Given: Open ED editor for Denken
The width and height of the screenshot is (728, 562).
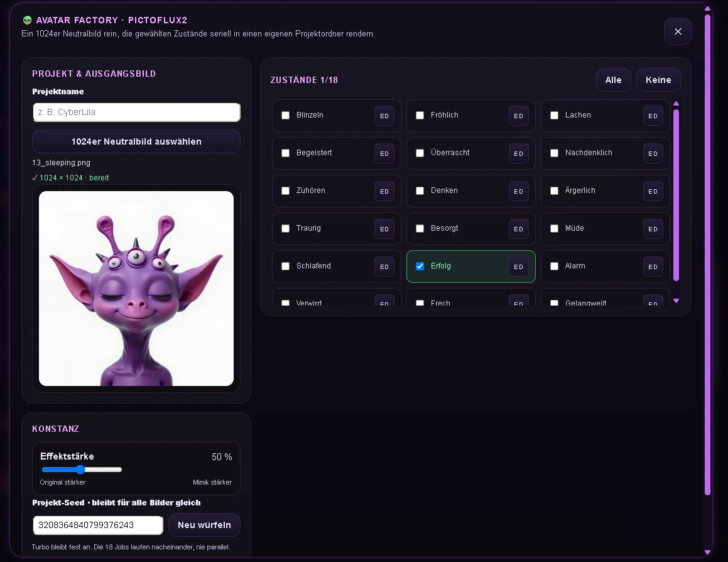Looking at the screenshot, I should point(519,191).
